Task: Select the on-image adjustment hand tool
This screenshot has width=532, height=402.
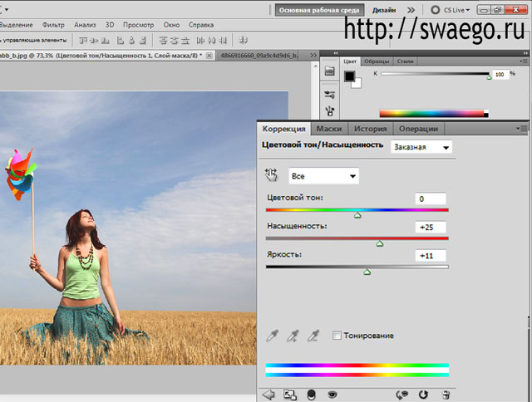Action: click(271, 175)
